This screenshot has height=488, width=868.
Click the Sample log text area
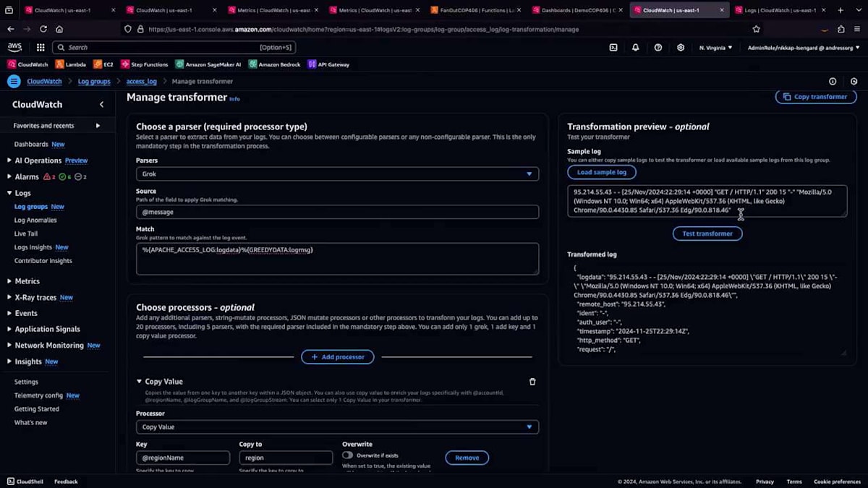[707, 201]
